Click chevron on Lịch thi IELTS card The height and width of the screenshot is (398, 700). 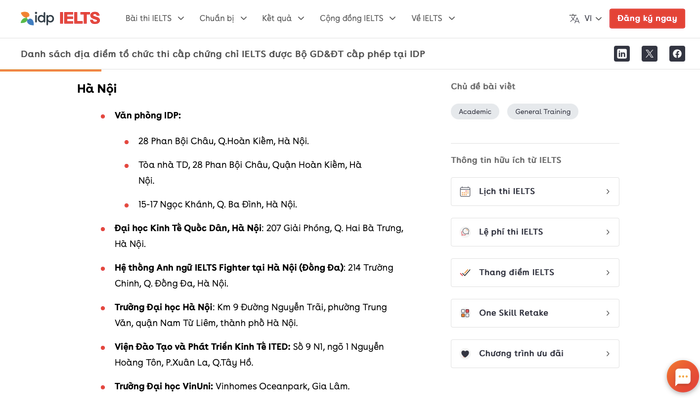(608, 191)
